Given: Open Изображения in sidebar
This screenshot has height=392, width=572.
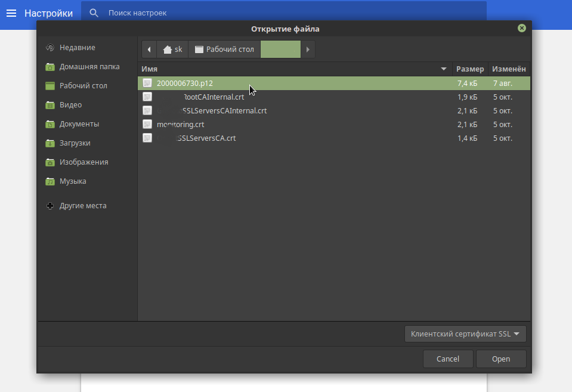Looking at the screenshot, I should (x=84, y=162).
